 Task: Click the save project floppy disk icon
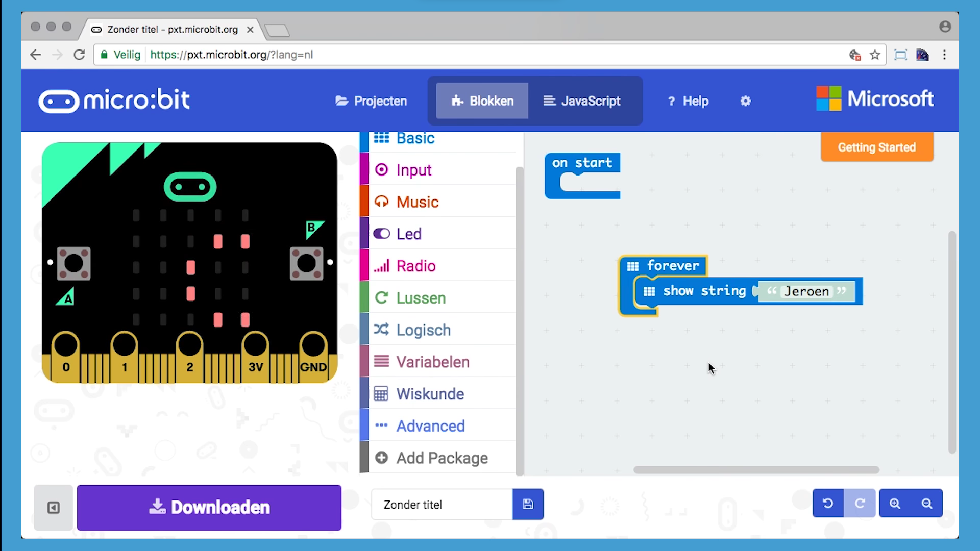coord(528,504)
